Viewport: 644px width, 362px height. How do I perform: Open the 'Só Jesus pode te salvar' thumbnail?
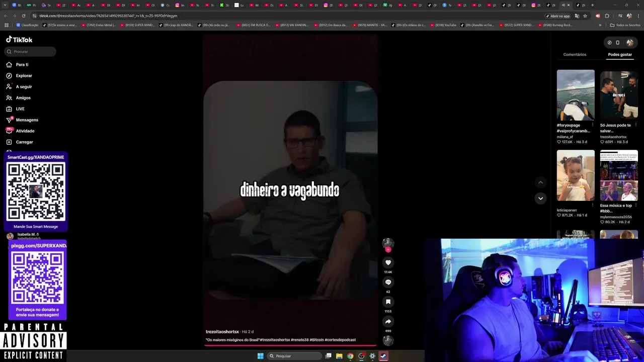click(619, 95)
